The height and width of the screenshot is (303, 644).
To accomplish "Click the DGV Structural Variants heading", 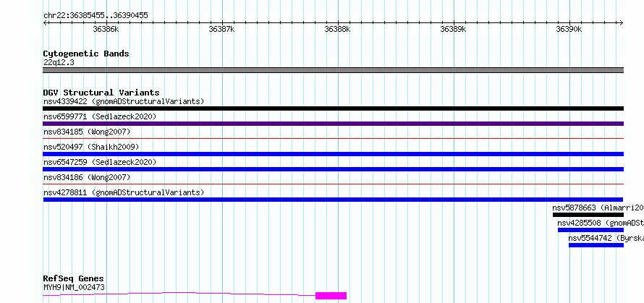I will (x=101, y=93).
